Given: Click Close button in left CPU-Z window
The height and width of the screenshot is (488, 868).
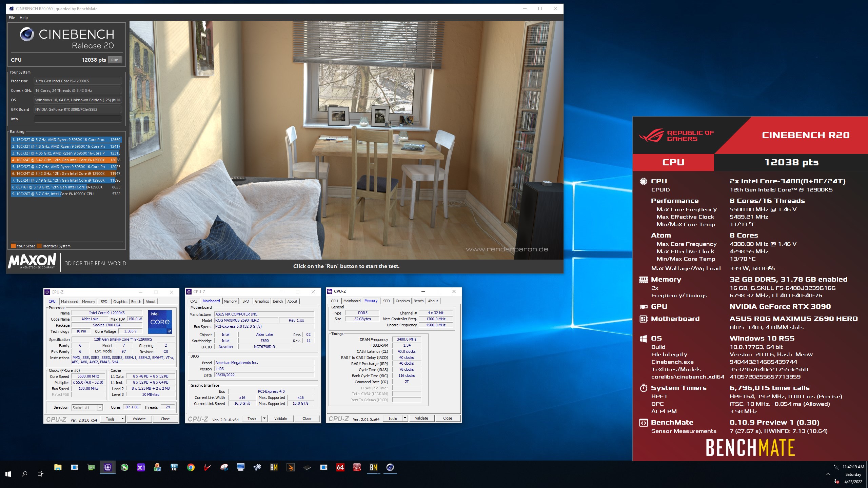Looking at the screenshot, I should click(x=165, y=419).
